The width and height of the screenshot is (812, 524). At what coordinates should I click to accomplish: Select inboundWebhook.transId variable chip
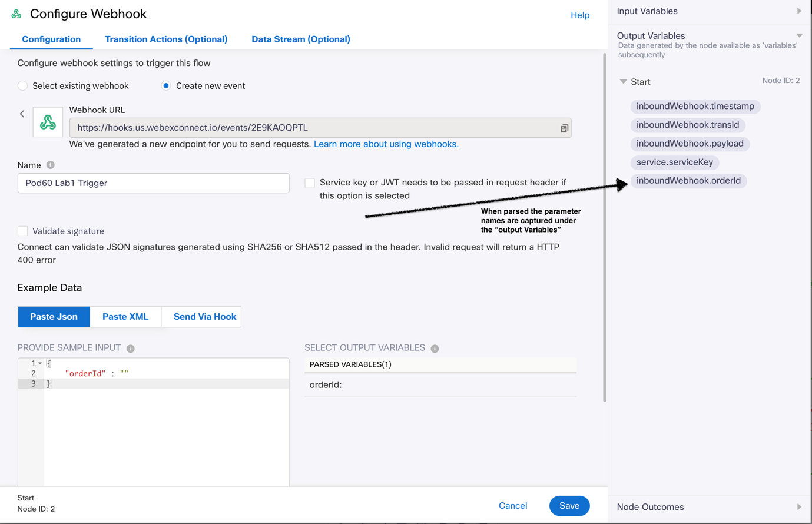(x=688, y=125)
